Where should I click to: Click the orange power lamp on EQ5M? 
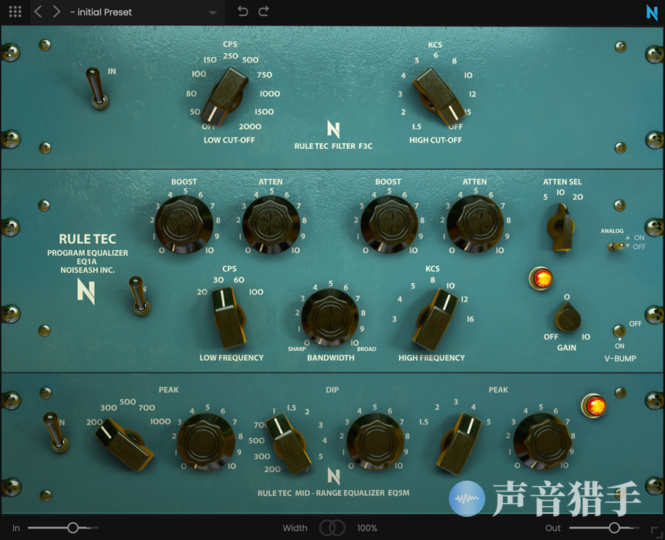pos(595,406)
